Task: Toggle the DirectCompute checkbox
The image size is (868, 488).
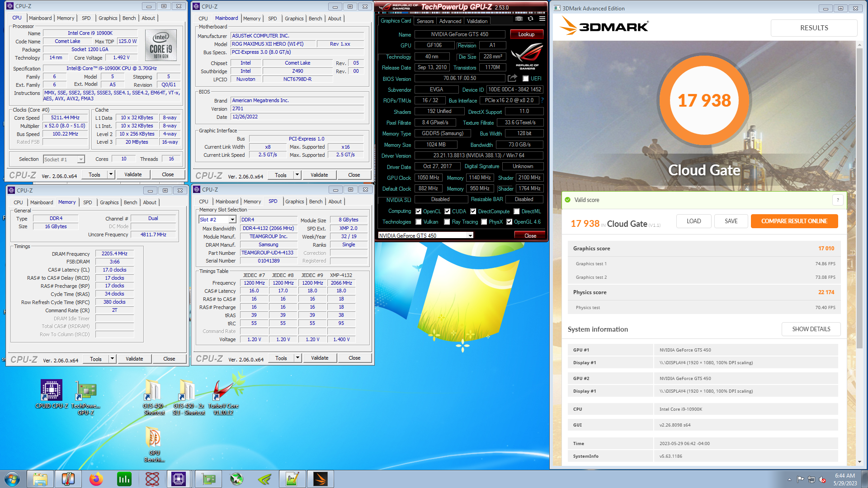Action: point(473,211)
